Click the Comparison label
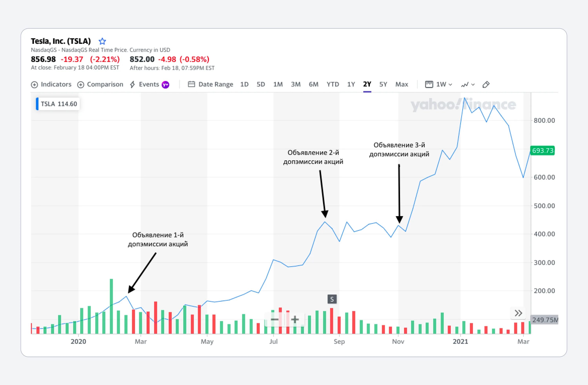This screenshot has height=385, width=588. click(105, 84)
